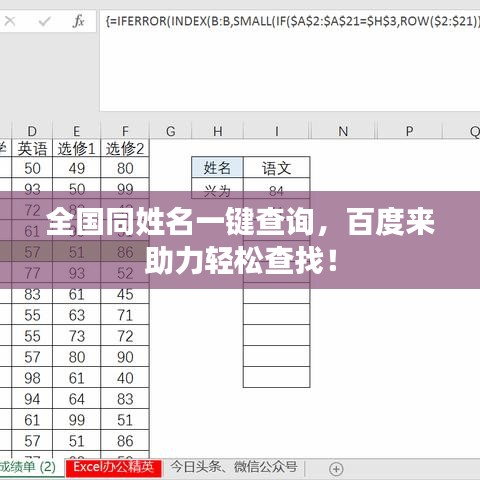Click the confirm checkmark in formula bar

coord(44,22)
